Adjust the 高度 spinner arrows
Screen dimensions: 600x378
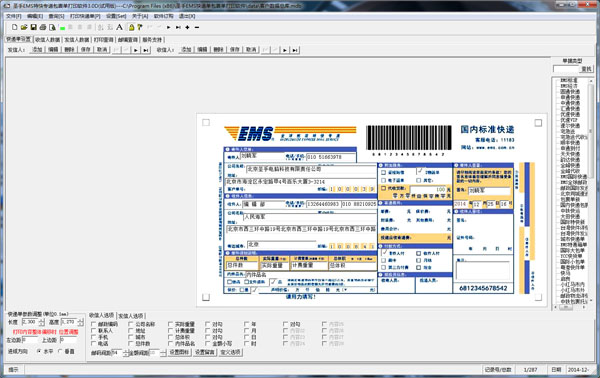pyautogui.click(x=81, y=322)
